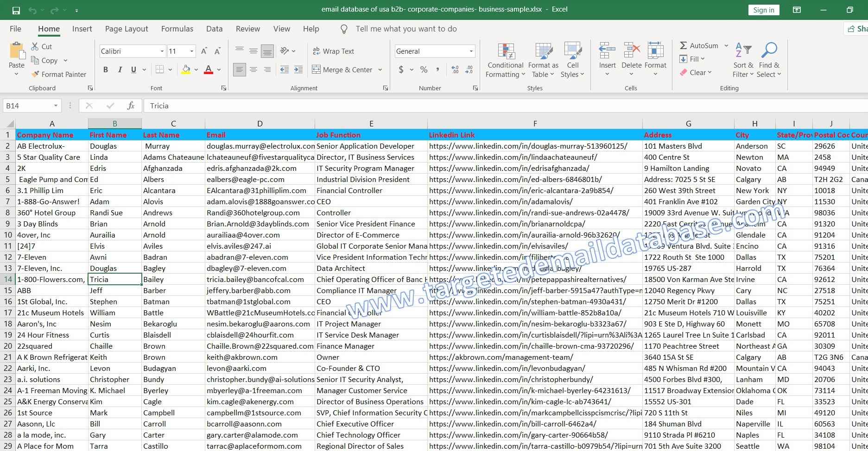This screenshot has height=451, width=868.
Task: Select column D header
Action: (x=260, y=124)
